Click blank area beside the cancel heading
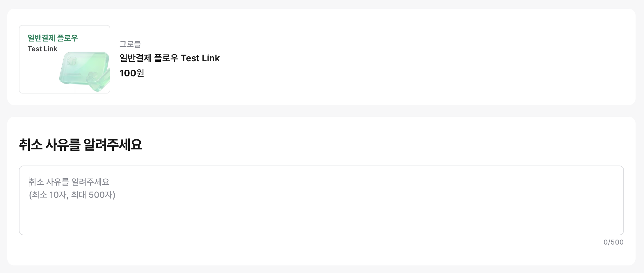The height and width of the screenshot is (273, 644). click(x=378, y=144)
